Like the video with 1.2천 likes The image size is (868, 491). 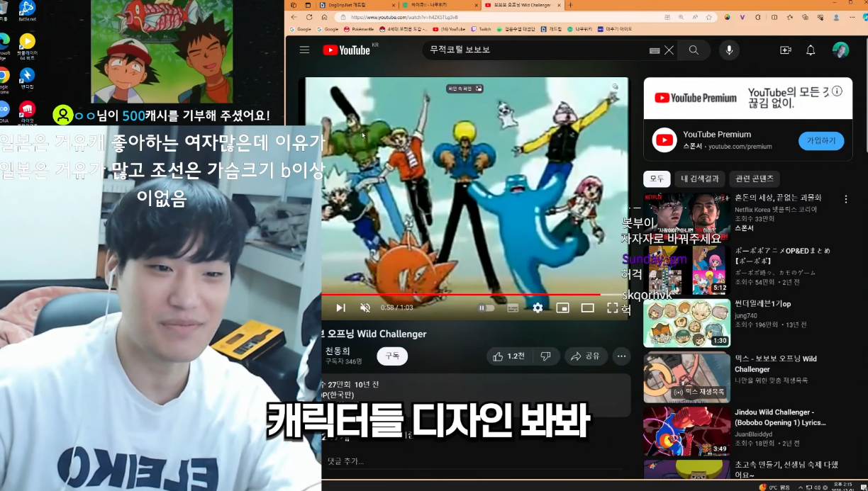(508, 356)
